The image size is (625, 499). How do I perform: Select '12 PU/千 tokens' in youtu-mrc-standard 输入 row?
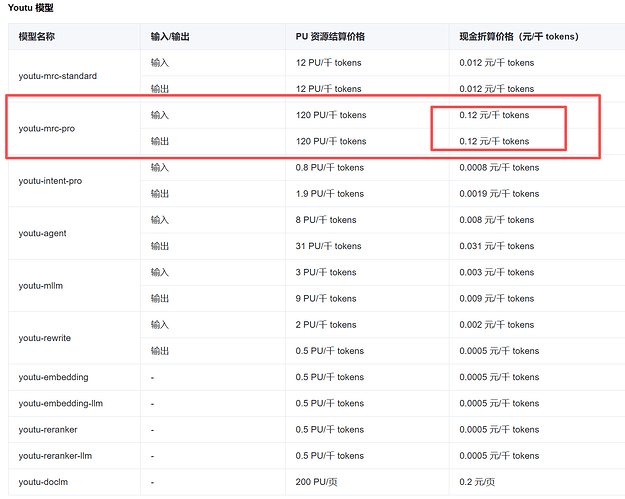(328, 63)
